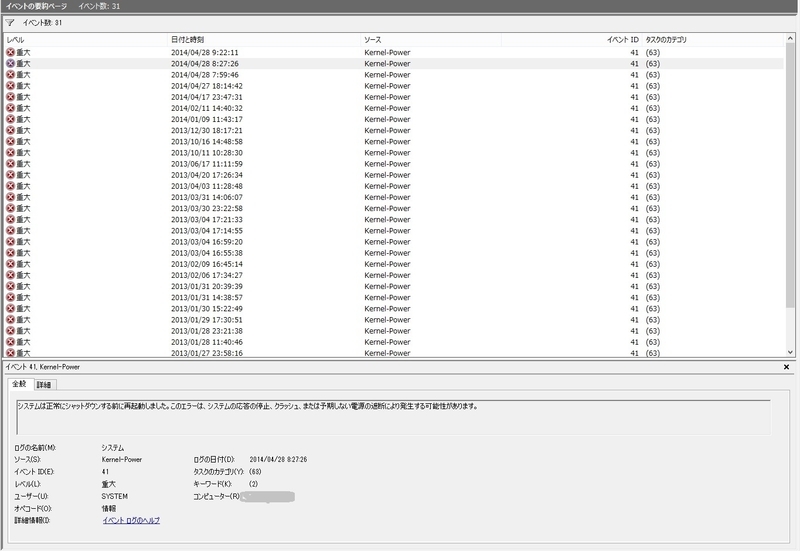Viewport: 800px width, 551px height.
Task: Switch to the 詳細 tab
Action: (44, 385)
